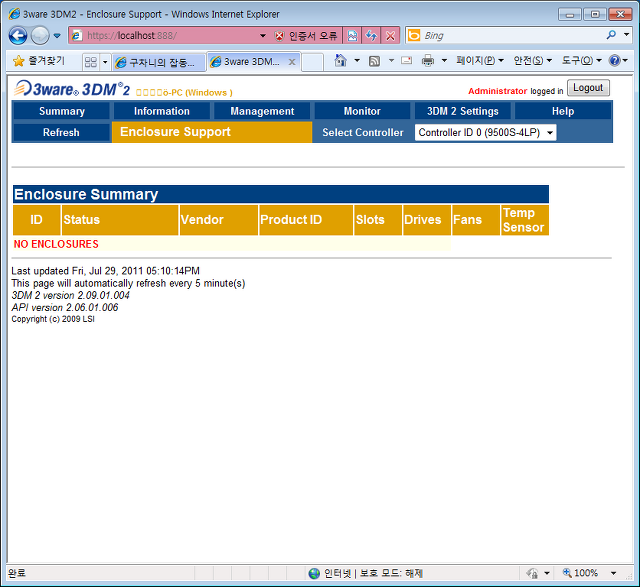
Task: Go back with the browser Back arrow
Action: [18, 36]
